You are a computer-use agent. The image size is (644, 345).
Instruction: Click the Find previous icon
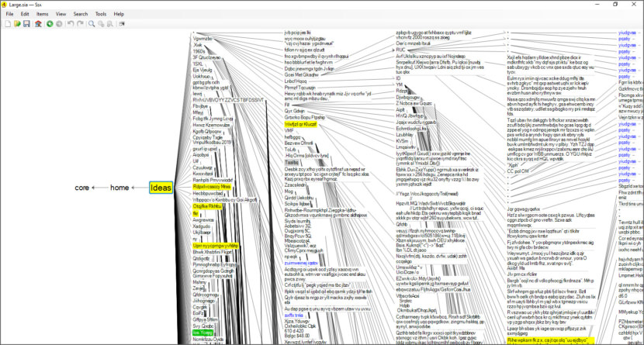[101, 24]
